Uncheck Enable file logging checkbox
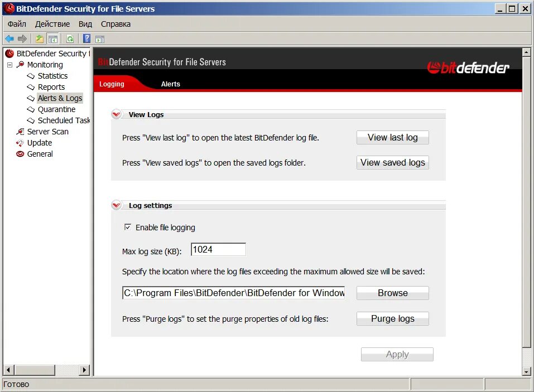This screenshot has width=534, height=392. pyautogui.click(x=128, y=227)
